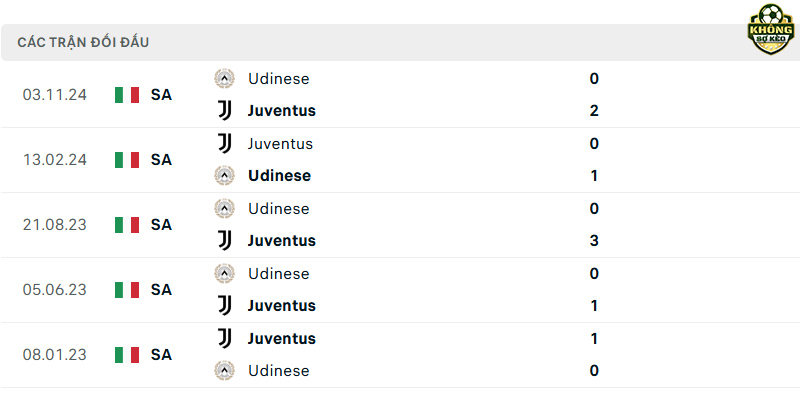This screenshot has width=800, height=400.
Task: Click Juventus logo in 03.11.24 match
Action: coord(224,110)
